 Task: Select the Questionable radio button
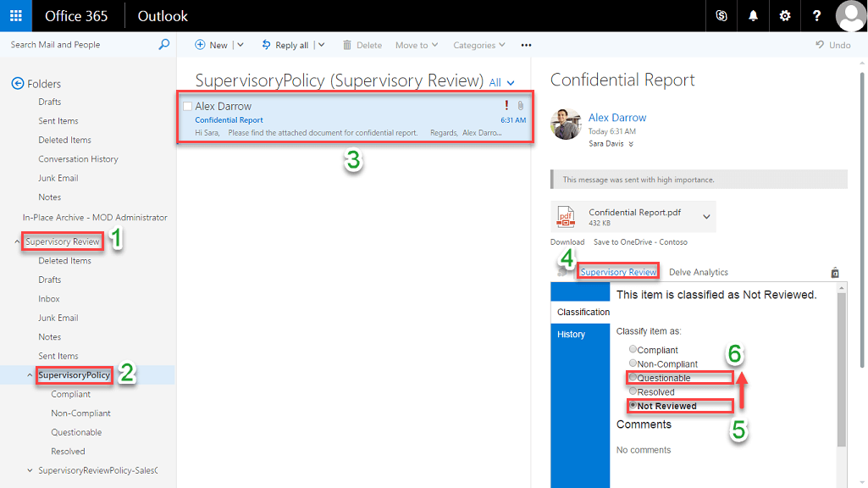coord(633,378)
